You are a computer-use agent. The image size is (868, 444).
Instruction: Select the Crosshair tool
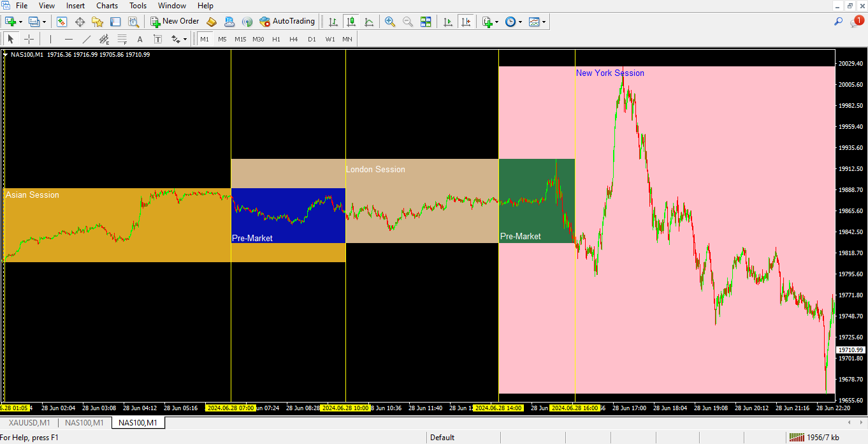coord(29,39)
